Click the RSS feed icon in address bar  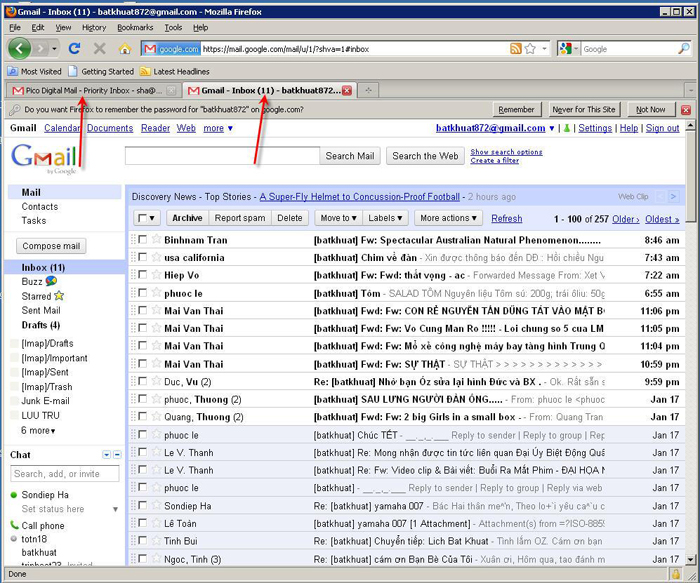pyautogui.click(x=516, y=49)
